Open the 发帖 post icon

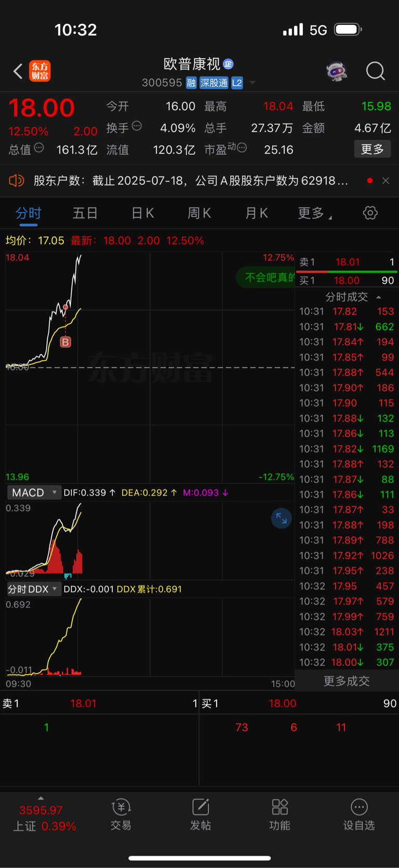point(201,814)
